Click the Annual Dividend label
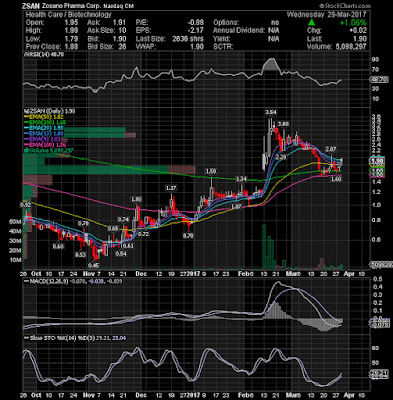Image resolution: width=393 pixels, height=400 pixels. coord(239,30)
